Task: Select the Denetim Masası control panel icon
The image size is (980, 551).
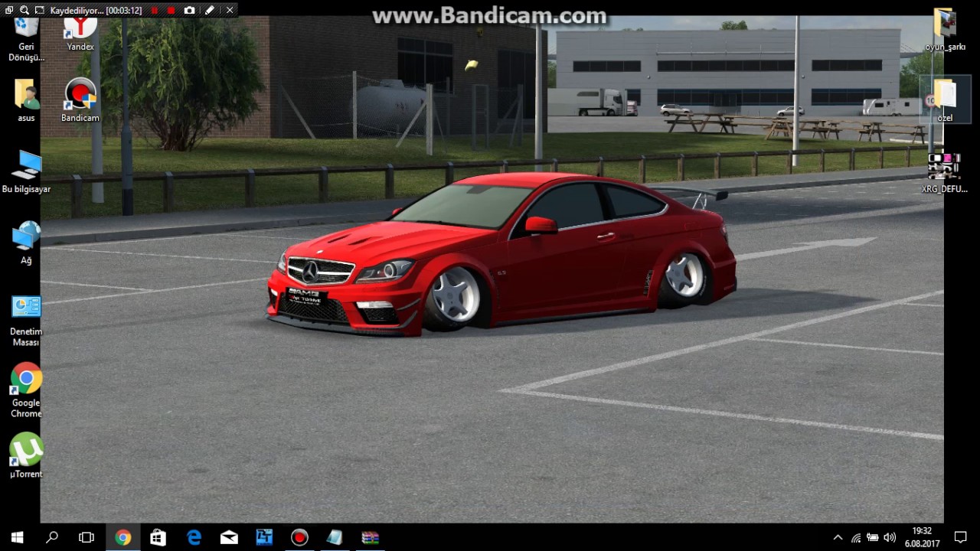Action: 26,320
